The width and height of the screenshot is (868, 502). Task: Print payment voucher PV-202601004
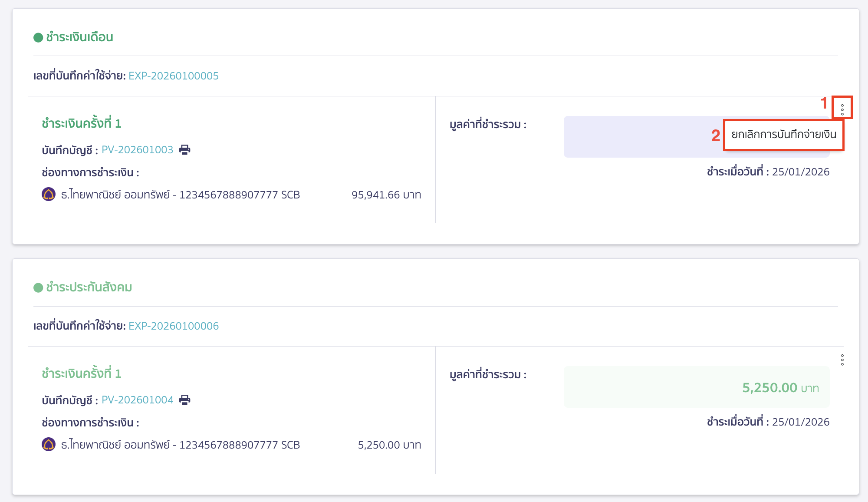[184, 400]
